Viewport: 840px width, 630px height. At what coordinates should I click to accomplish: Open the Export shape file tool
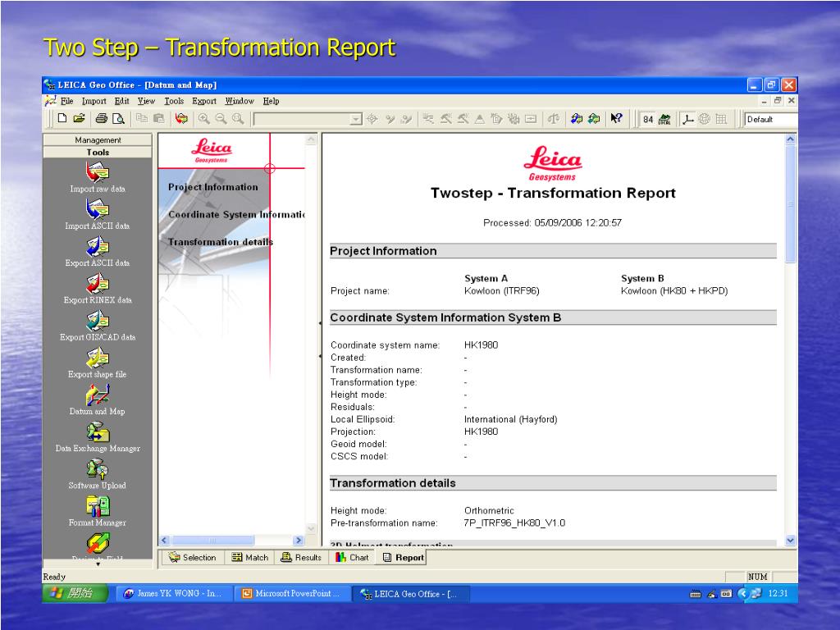[x=98, y=363]
